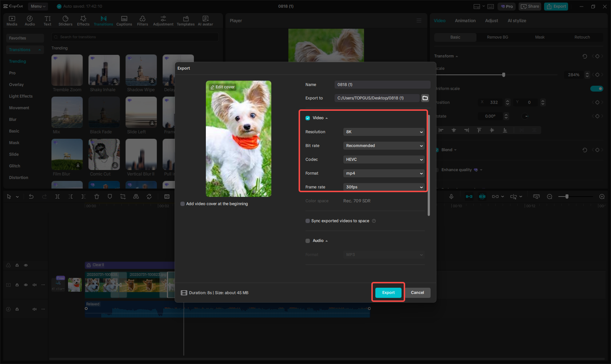Viewport: 611px width, 364px height.
Task: Click the Delete icon in timeline toolbar
Action: coord(97,196)
